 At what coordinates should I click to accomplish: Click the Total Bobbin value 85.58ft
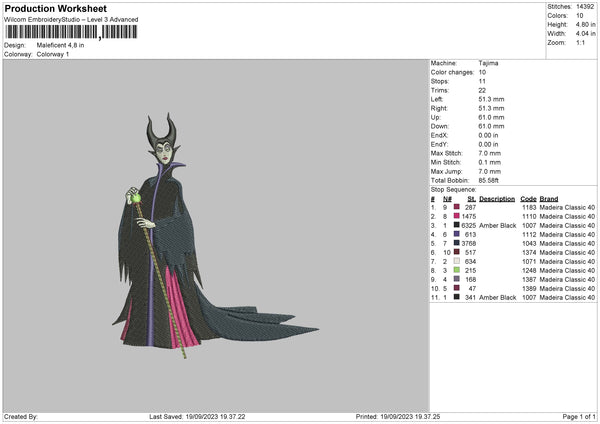(x=488, y=181)
